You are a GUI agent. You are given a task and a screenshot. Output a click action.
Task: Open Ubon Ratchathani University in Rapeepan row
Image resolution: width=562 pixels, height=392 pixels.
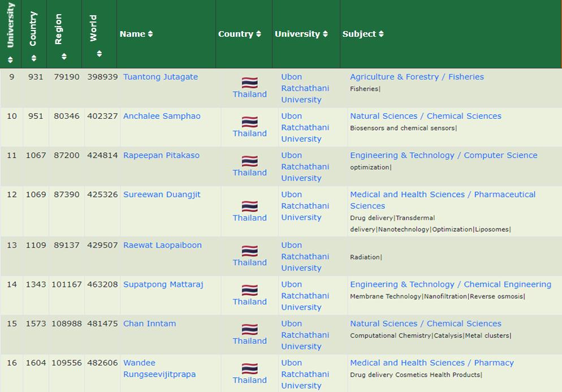point(305,166)
